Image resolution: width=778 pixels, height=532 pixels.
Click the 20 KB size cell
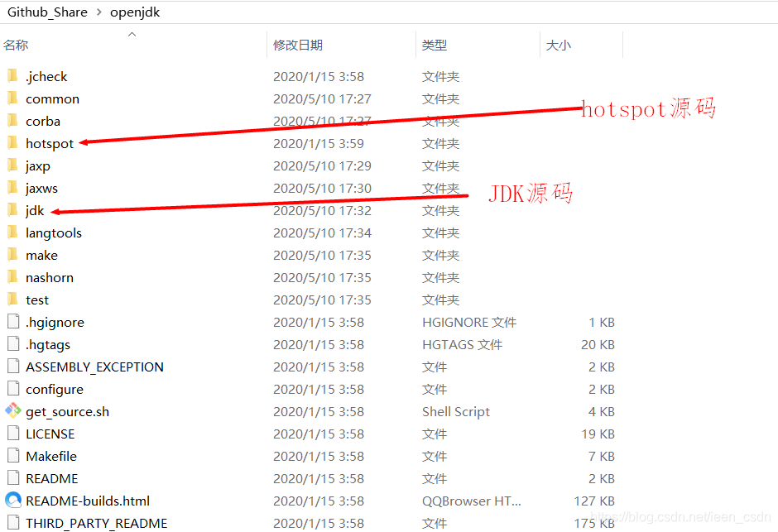tap(598, 344)
